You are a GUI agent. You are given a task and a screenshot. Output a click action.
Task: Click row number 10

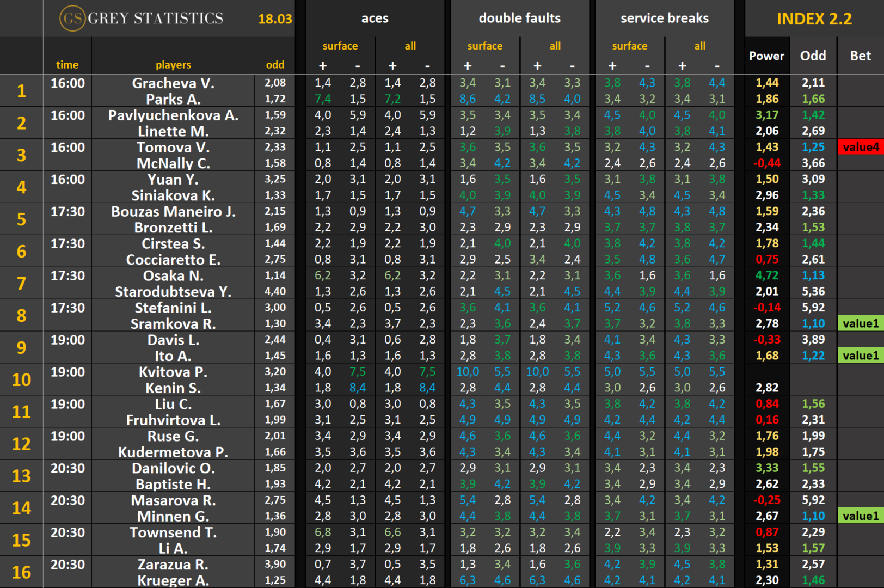coord(21,380)
